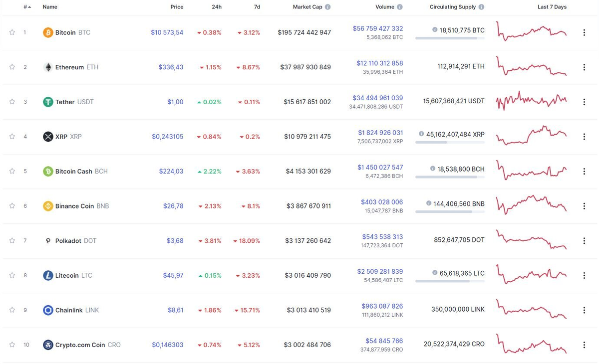Star Ethereum for the watchlist
This screenshot has width=599, height=364.
click(x=12, y=67)
